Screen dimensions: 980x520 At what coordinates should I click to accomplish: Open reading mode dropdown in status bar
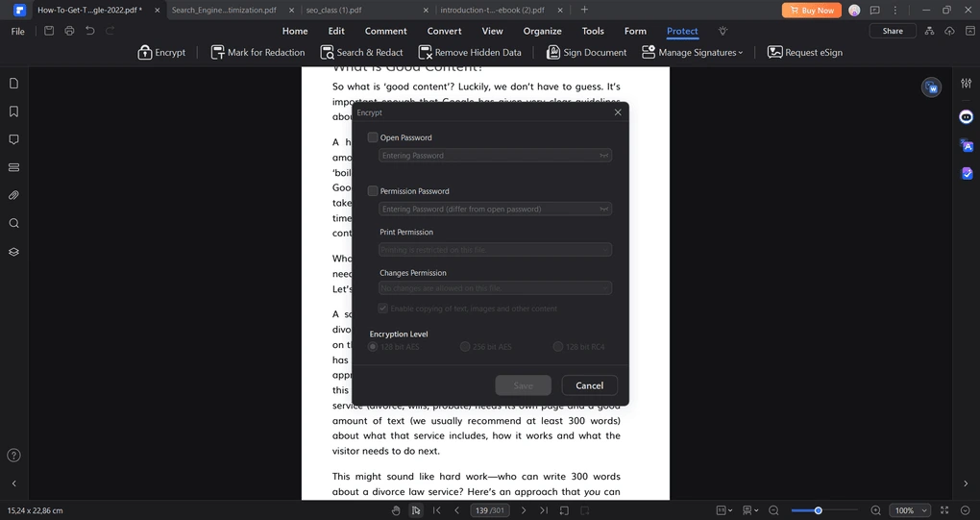coord(750,510)
